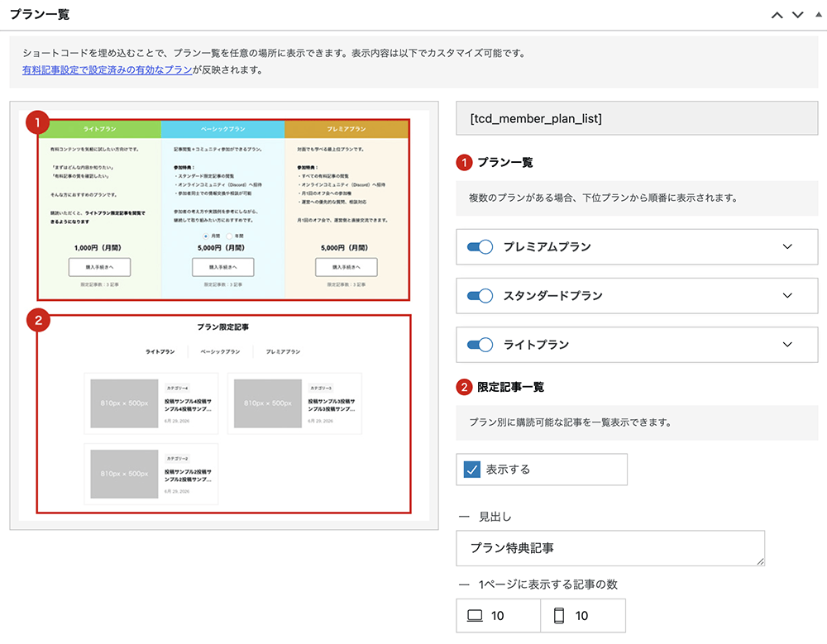
Task: Toggle the ライトプラン switch
Action: click(x=480, y=345)
